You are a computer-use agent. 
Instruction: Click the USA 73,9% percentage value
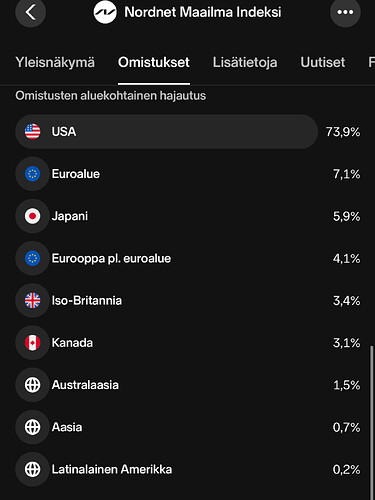(x=343, y=132)
